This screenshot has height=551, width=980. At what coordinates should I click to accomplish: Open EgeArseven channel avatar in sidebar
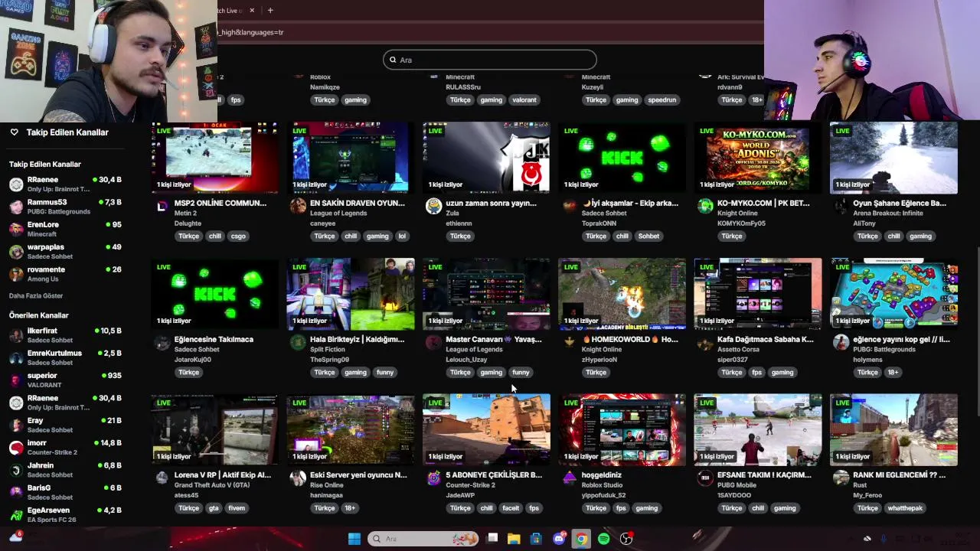click(16, 515)
